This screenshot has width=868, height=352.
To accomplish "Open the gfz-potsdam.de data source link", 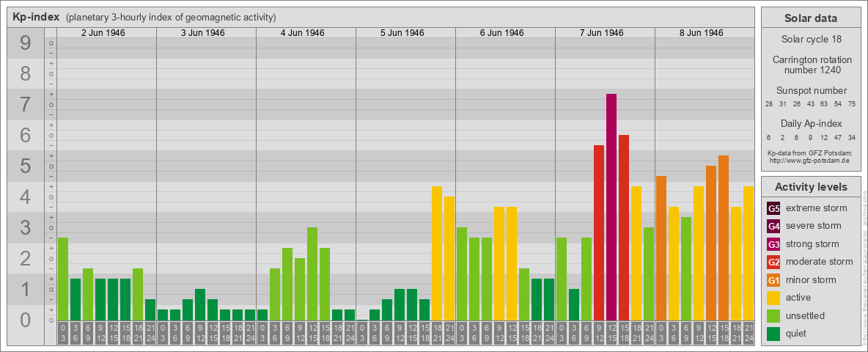I will [809, 160].
